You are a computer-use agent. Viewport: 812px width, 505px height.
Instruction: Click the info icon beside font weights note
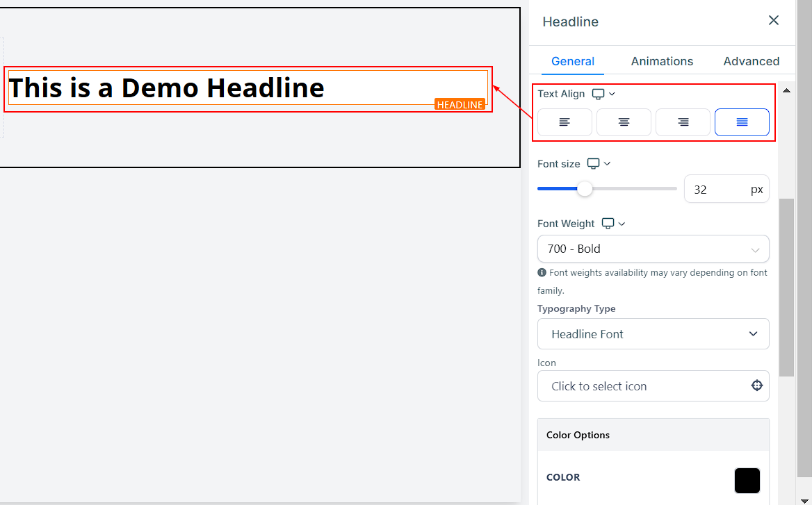[x=542, y=272]
